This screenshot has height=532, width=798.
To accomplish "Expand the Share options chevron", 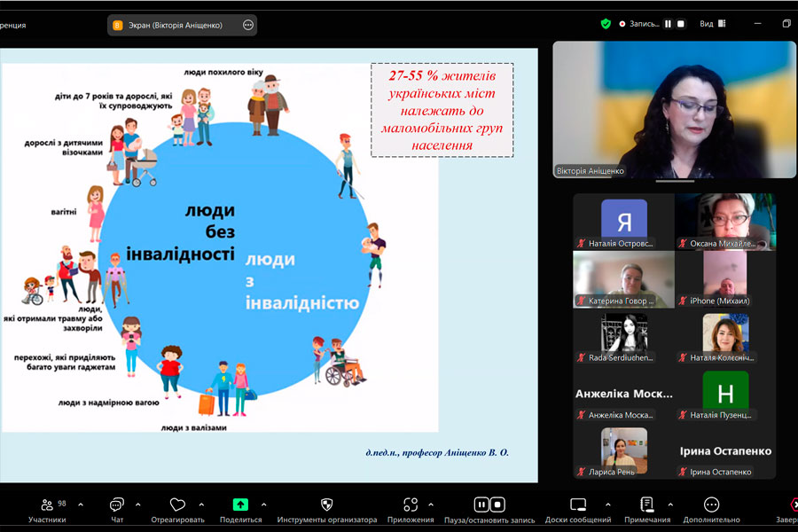I will click(263, 505).
